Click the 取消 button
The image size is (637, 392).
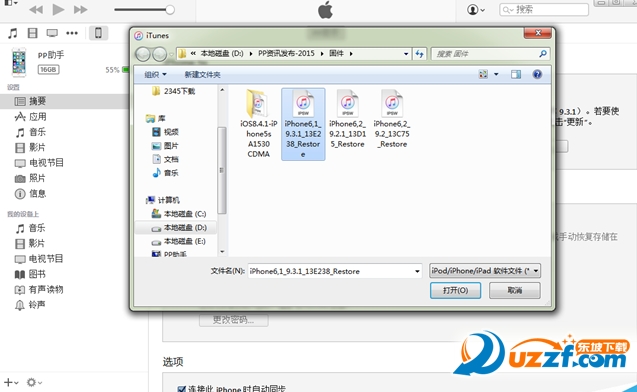pyautogui.click(x=515, y=290)
